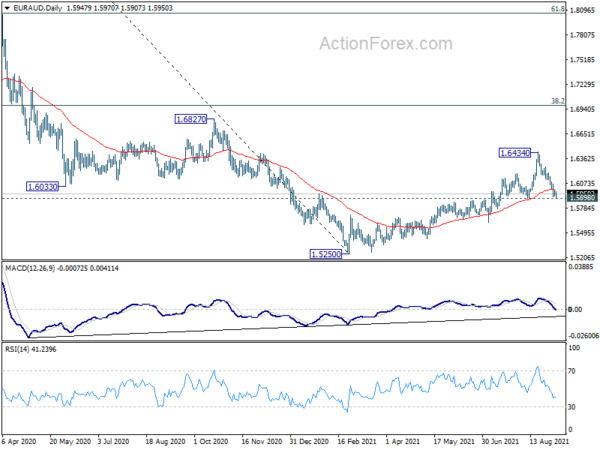
Task: Click the 61.8 Fibonacci level label
Action: (558, 8)
